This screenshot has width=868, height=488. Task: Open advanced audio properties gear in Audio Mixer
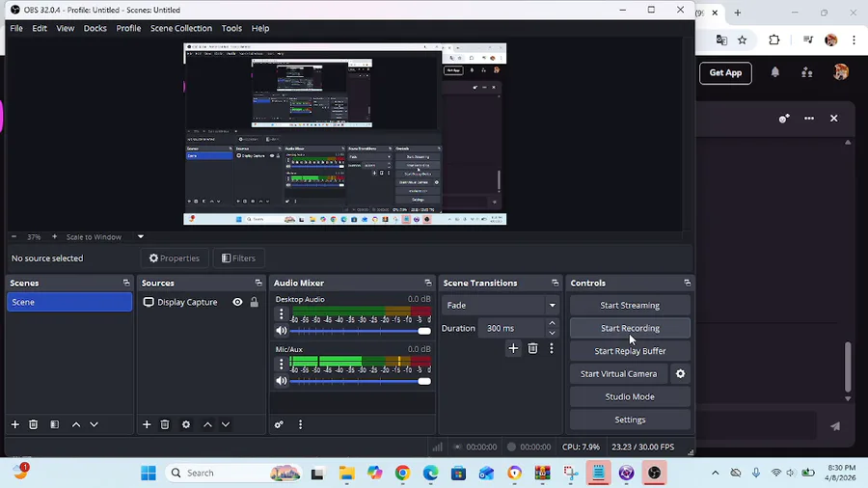coord(279,424)
